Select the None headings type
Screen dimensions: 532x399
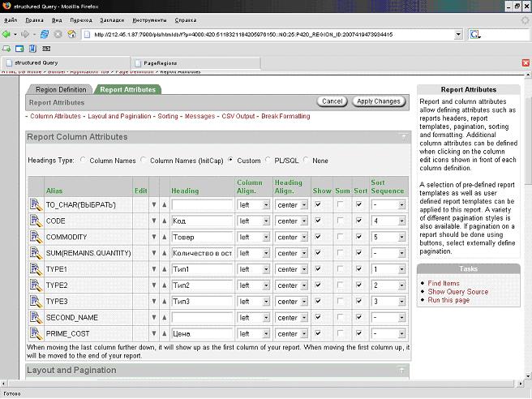click(x=306, y=160)
